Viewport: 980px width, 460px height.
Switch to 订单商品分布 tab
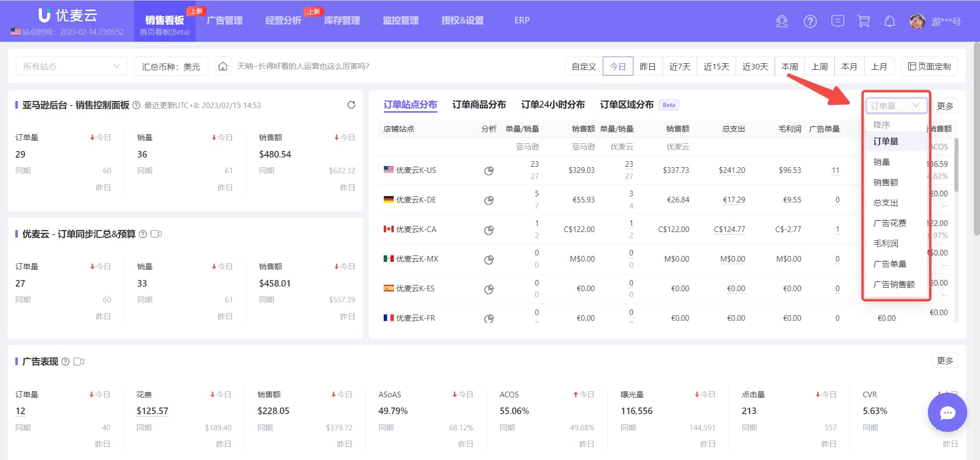click(479, 105)
